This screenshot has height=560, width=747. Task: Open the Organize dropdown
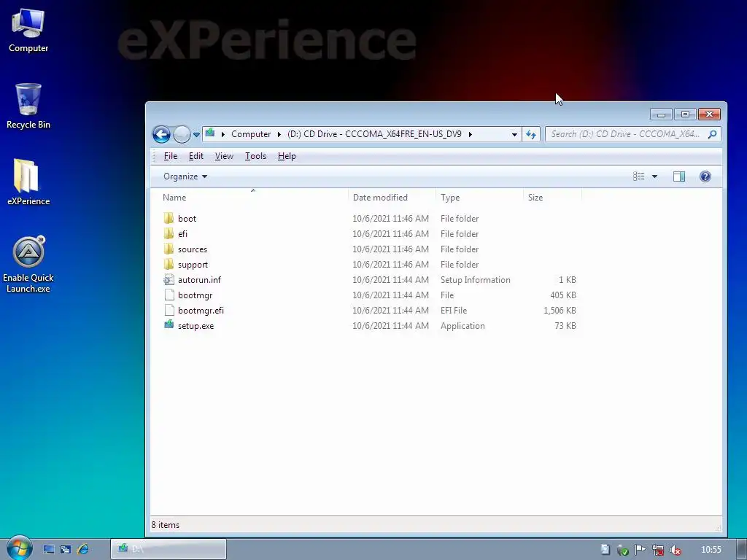pyautogui.click(x=185, y=176)
